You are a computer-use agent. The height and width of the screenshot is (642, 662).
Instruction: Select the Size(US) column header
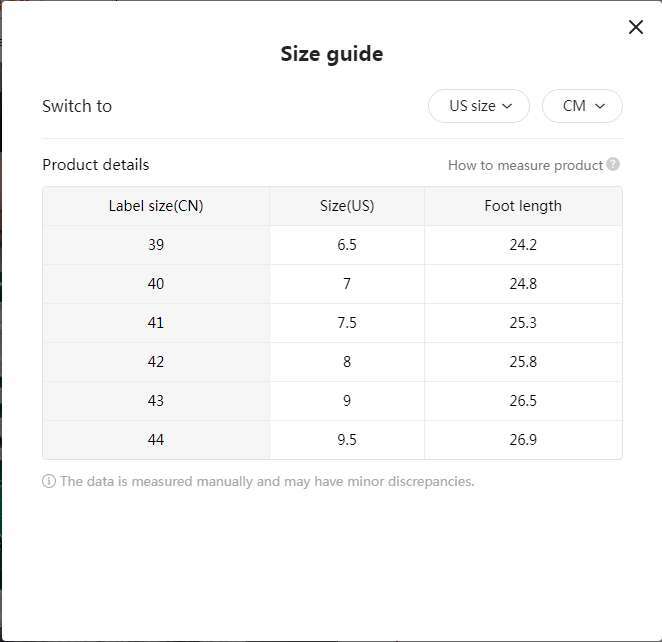pyautogui.click(x=347, y=206)
